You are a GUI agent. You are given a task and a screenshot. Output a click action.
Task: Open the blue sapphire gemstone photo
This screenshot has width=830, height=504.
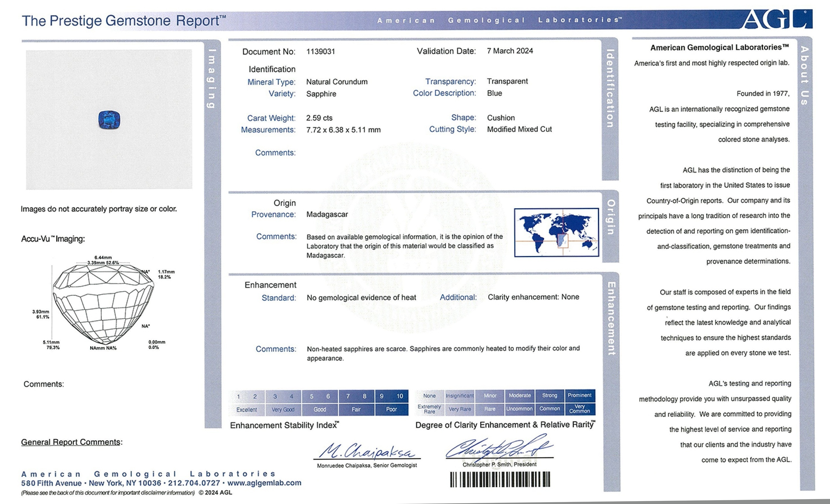coord(109,120)
